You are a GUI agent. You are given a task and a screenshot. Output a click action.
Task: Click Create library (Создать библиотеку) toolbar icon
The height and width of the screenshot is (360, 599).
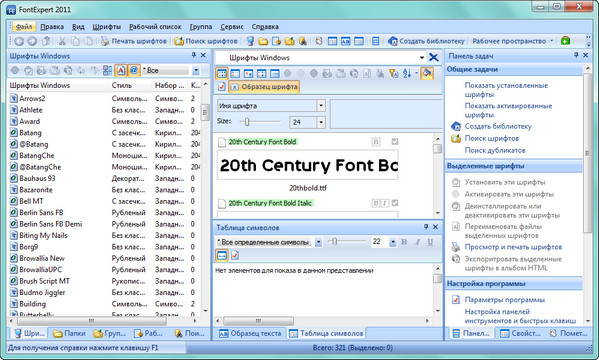[x=393, y=41]
